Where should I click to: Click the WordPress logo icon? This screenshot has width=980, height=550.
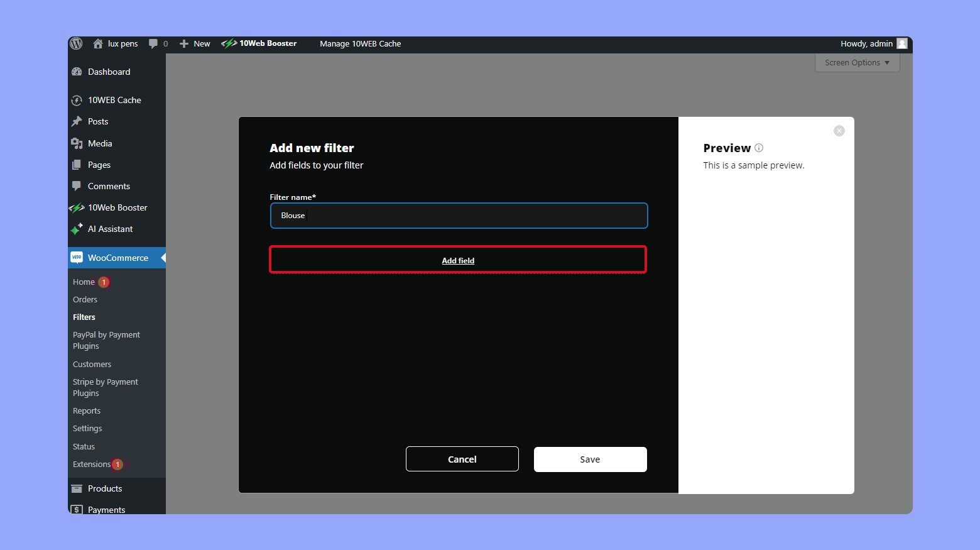76,43
